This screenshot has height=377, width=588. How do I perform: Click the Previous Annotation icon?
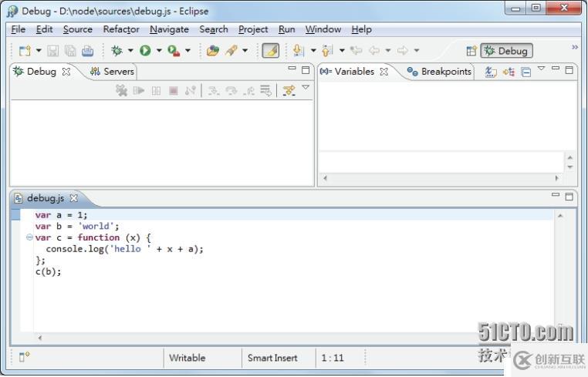click(327, 51)
